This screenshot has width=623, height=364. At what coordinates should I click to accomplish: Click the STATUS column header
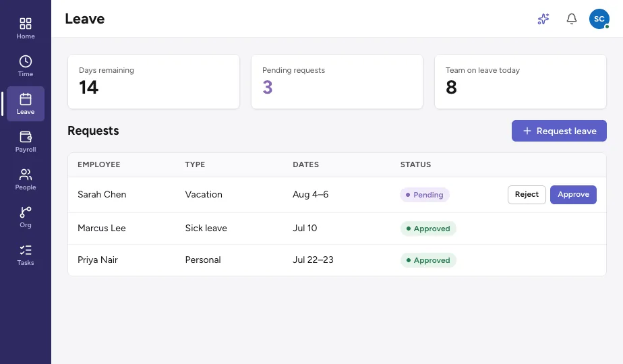point(415,164)
